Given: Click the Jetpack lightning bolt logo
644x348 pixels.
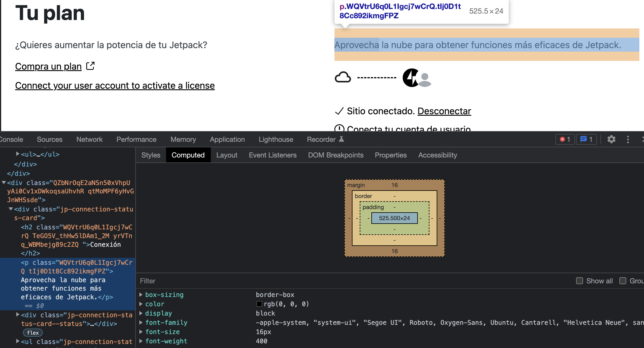Looking at the screenshot, I should click(410, 77).
